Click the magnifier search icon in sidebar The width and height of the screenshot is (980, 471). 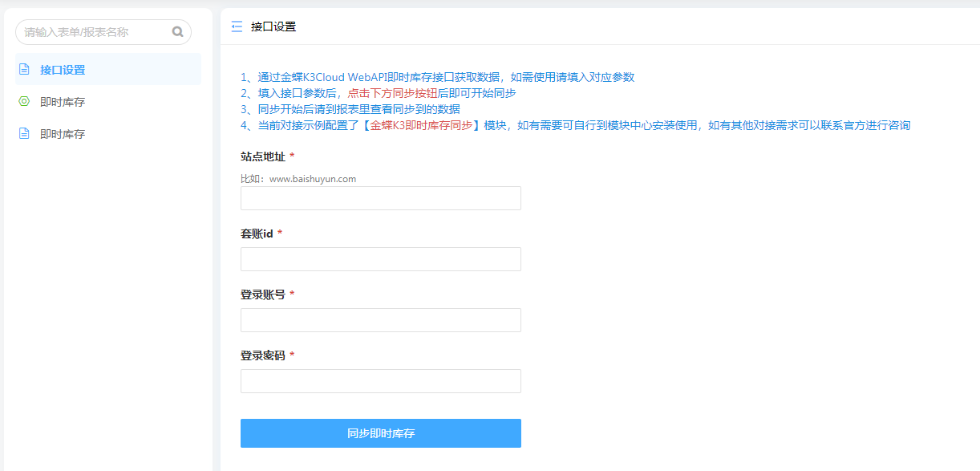click(177, 32)
